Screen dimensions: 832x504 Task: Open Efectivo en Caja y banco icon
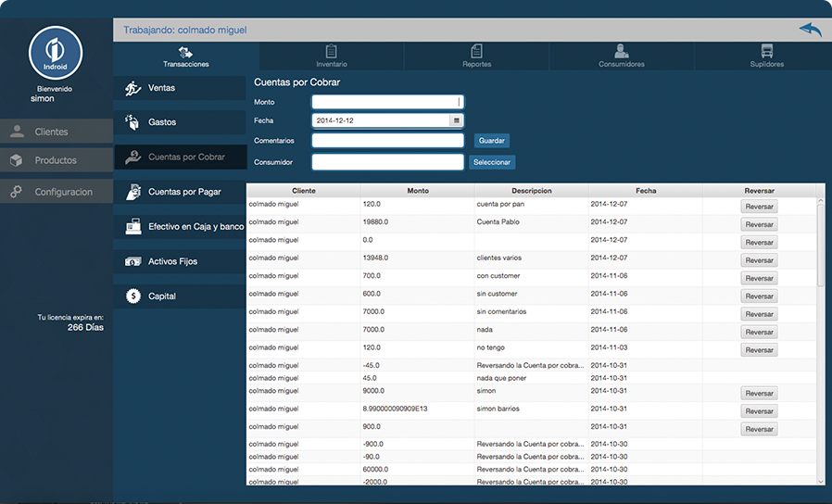(x=132, y=227)
